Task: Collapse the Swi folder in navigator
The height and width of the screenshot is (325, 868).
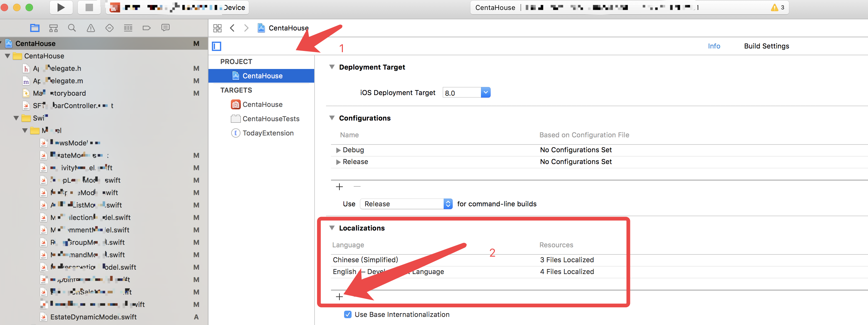Action: (x=16, y=118)
